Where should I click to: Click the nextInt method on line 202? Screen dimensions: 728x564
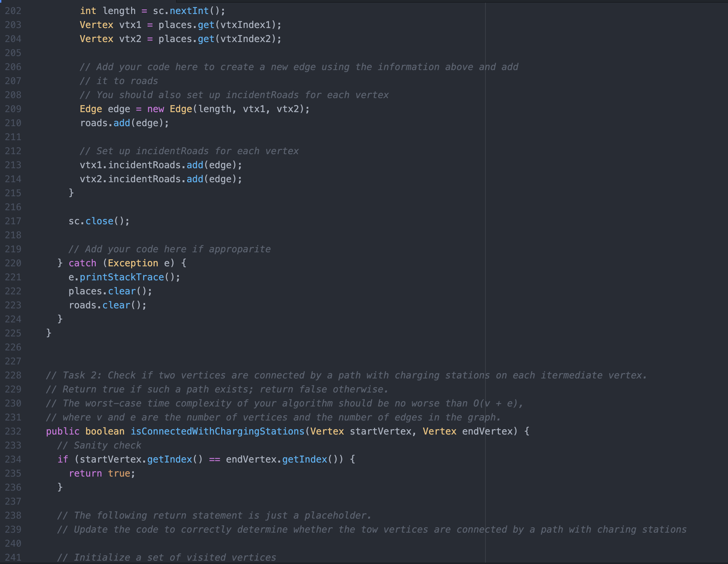click(x=189, y=10)
